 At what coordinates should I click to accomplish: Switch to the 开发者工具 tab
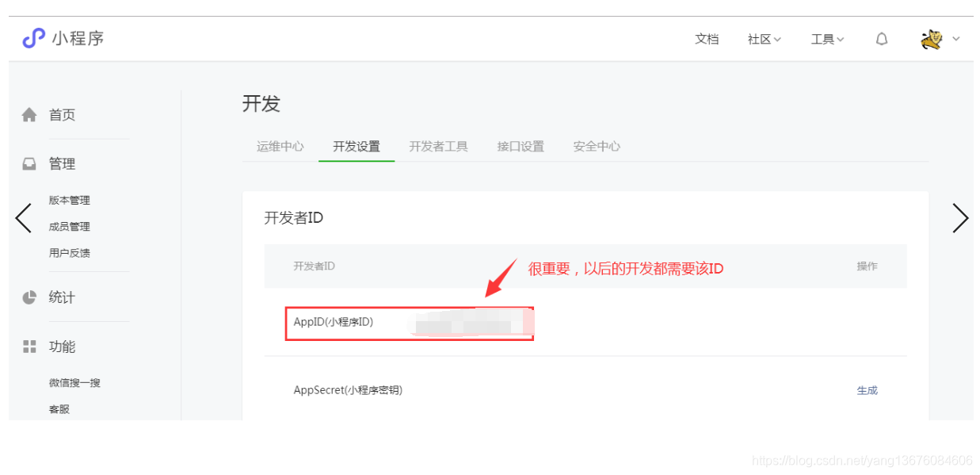tap(439, 146)
